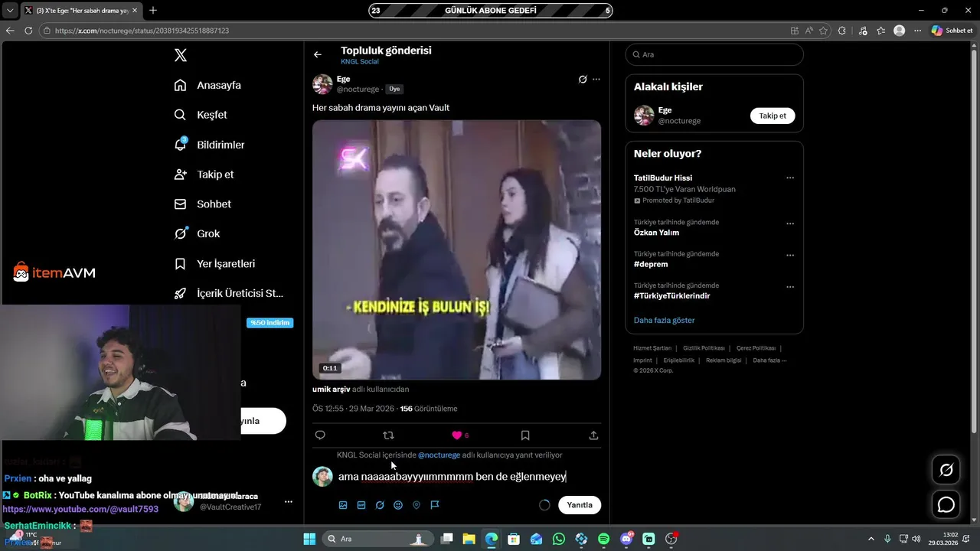Open tab actions dropdown in title bar
Image resolution: width=980 pixels, height=551 pixels.
(10, 10)
